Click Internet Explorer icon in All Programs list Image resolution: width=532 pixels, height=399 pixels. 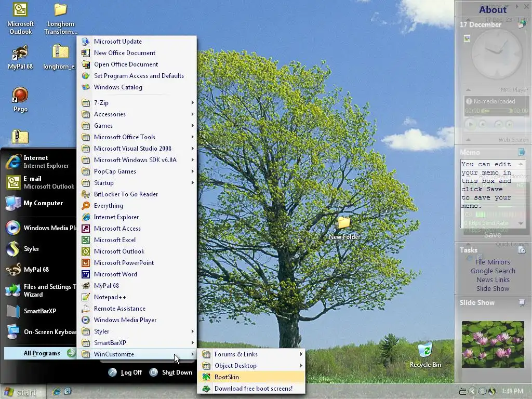[86, 217]
